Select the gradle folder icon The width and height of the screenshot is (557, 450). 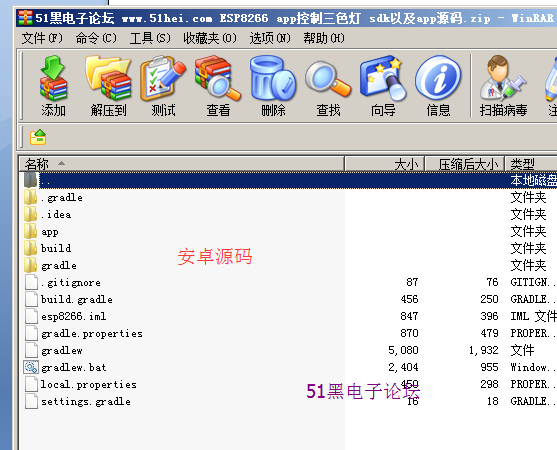tap(31, 265)
